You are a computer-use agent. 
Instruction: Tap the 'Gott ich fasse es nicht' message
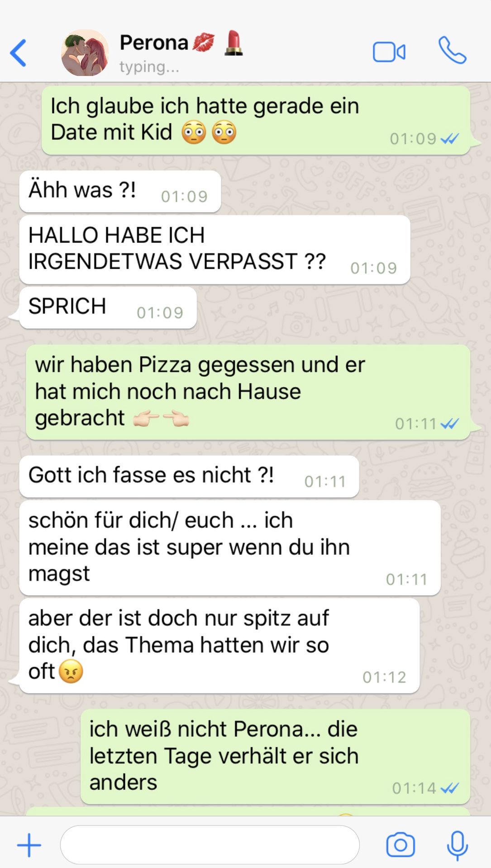[x=189, y=476]
